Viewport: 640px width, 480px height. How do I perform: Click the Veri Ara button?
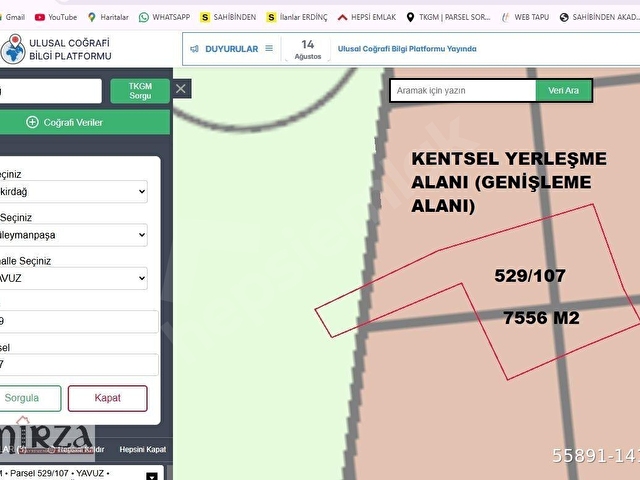[563, 91]
